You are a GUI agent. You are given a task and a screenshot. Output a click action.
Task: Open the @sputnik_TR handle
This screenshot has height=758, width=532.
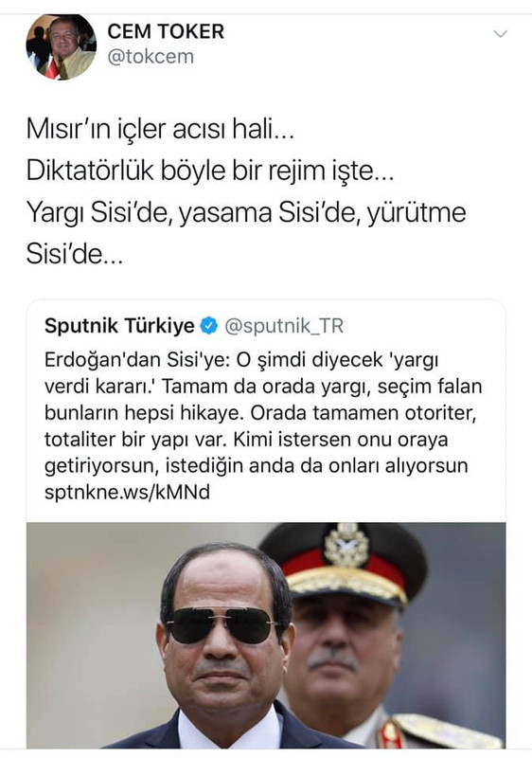point(284,326)
